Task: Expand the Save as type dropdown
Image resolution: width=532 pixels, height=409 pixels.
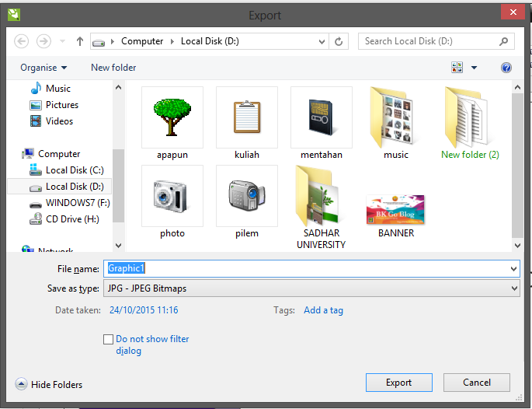Action: 514,288
